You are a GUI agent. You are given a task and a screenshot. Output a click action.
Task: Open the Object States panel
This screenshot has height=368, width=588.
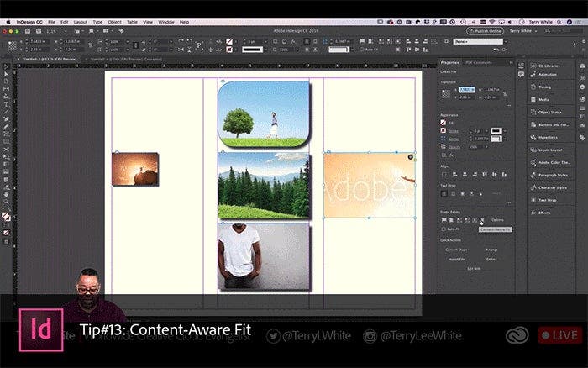click(549, 112)
